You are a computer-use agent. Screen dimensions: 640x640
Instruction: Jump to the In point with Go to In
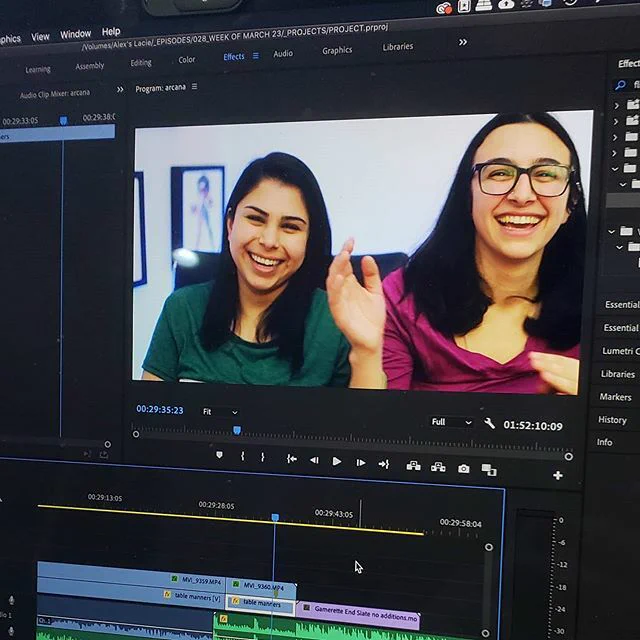(291, 459)
